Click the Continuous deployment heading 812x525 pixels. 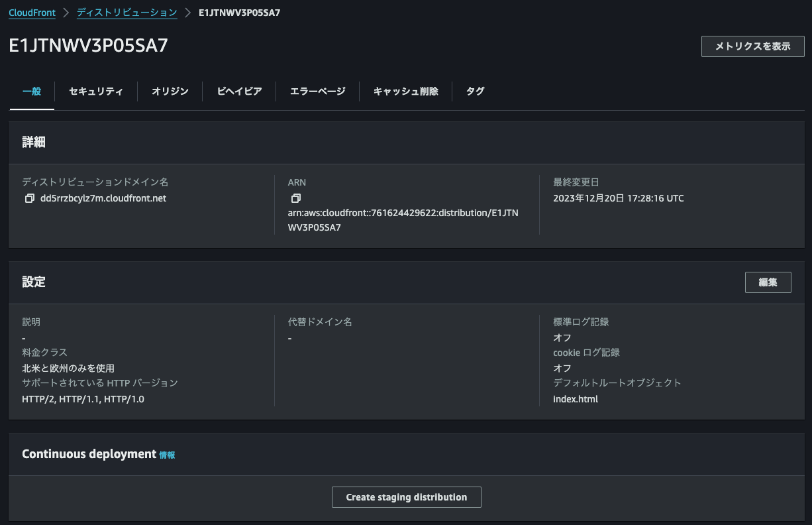pos(89,454)
